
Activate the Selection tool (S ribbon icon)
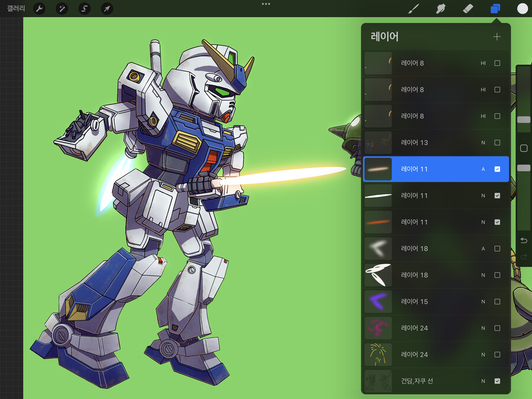(84, 8)
